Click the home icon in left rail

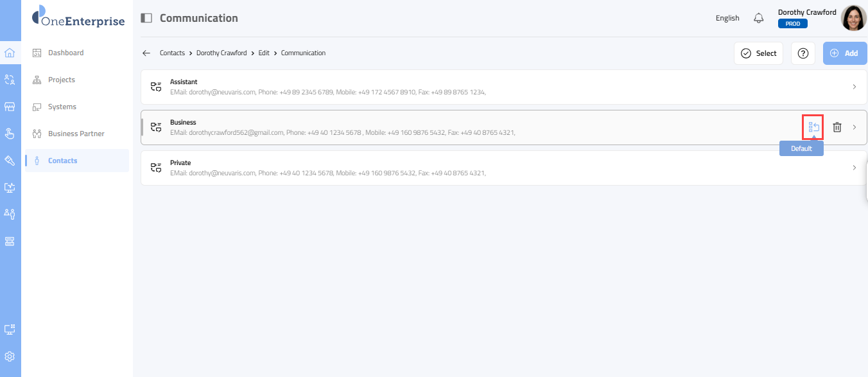click(x=10, y=53)
